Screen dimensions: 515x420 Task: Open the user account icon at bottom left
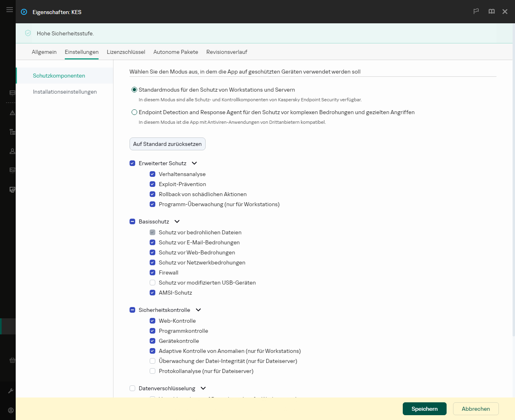11,410
